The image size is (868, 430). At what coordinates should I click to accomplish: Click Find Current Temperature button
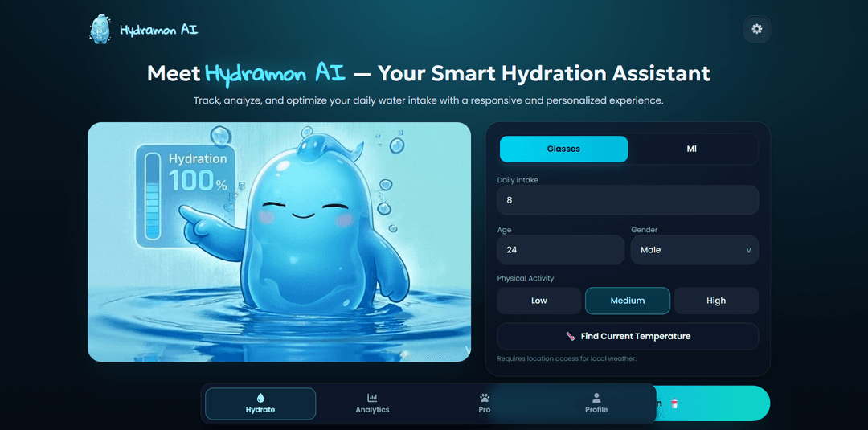click(x=628, y=336)
